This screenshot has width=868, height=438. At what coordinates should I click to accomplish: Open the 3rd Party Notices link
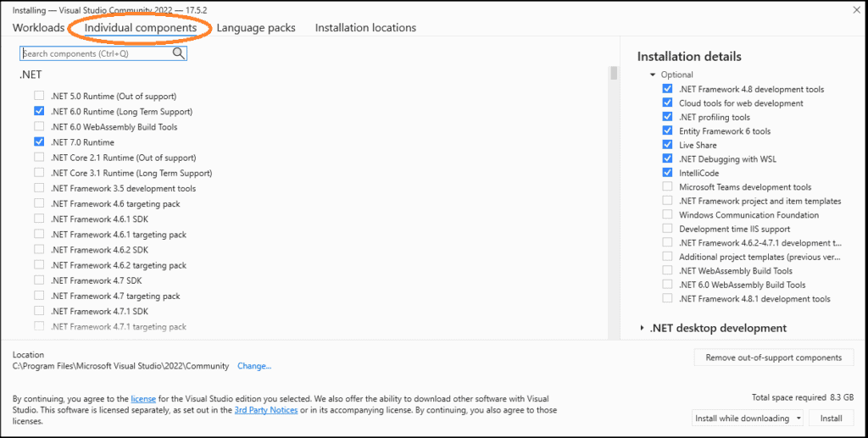tap(265, 410)
